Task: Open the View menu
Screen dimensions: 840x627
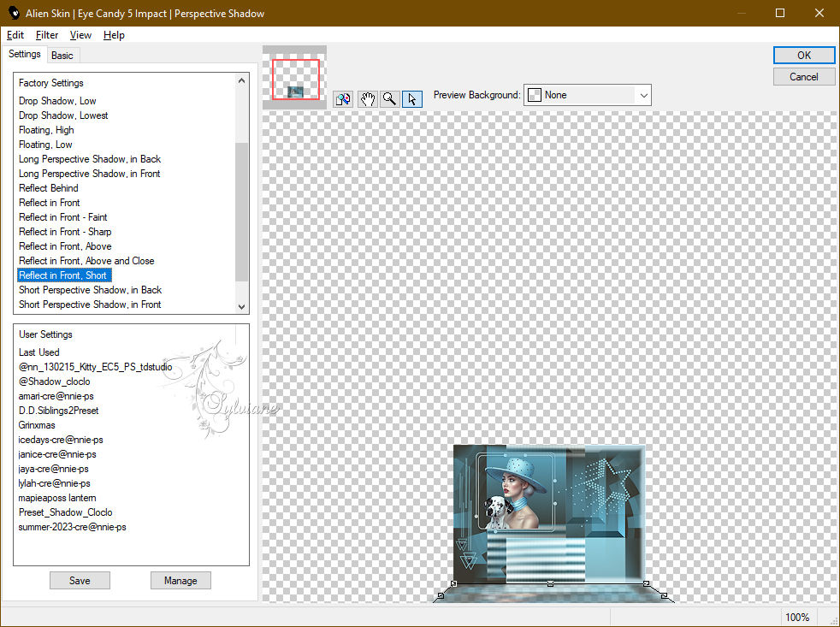Action: pos(80,35)
